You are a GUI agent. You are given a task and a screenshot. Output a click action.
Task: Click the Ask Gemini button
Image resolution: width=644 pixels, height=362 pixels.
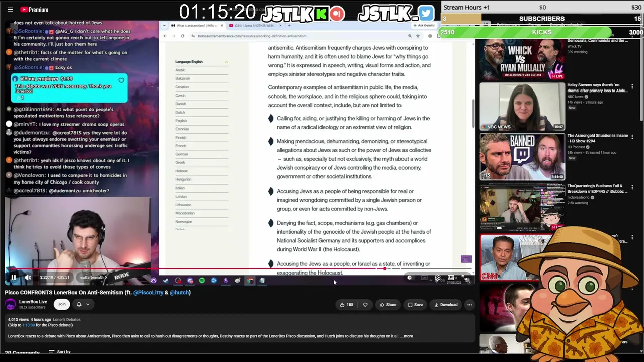(x=424, y=25)
